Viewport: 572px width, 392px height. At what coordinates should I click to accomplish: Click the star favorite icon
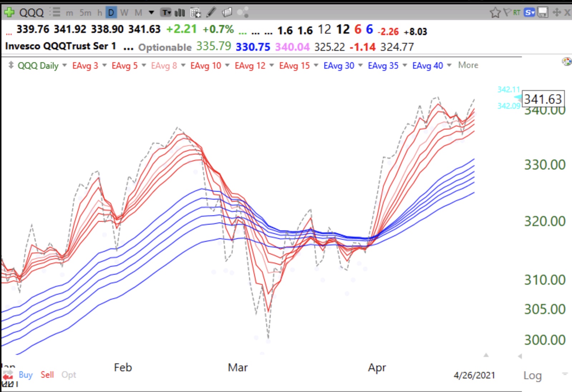[x=495, y=13]
